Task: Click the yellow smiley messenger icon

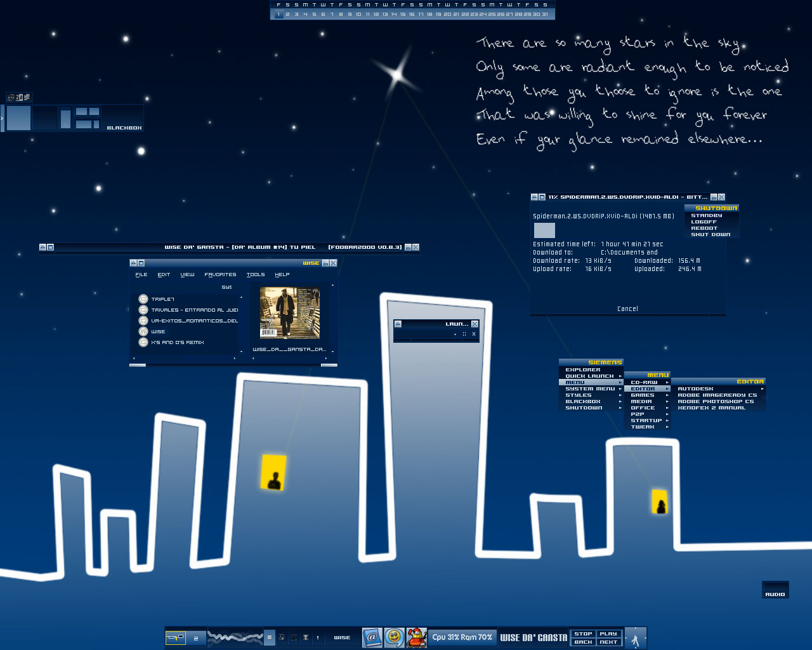Action: [x=394, y=637]
